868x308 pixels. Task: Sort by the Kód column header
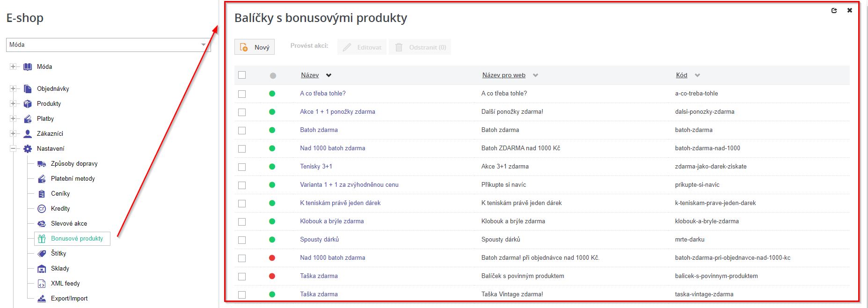(681, 75)
